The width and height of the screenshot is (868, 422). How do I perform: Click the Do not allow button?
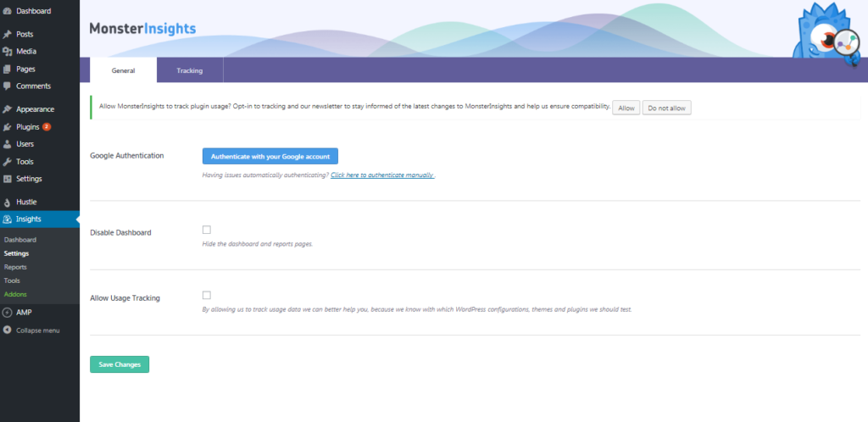point(666,108)
